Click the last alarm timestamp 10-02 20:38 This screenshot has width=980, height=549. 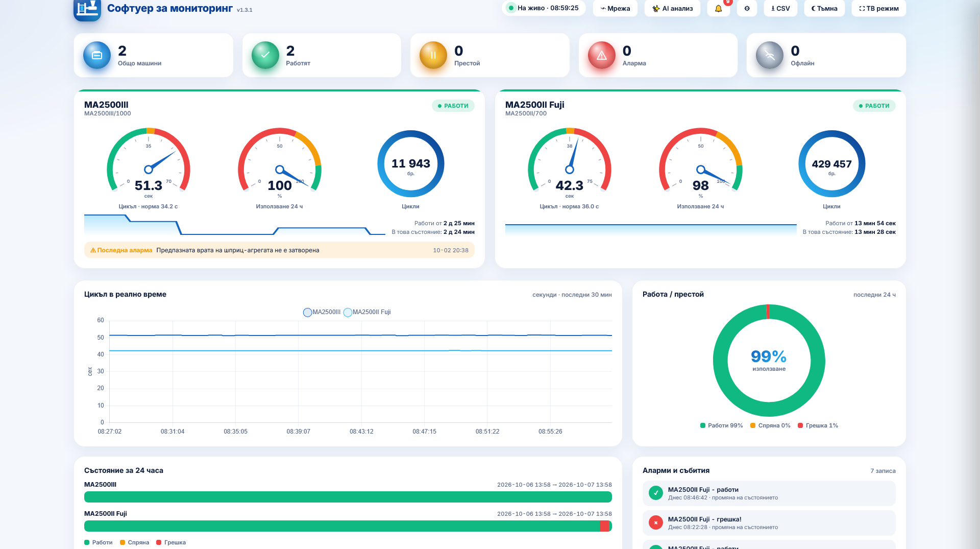point(451,250)
